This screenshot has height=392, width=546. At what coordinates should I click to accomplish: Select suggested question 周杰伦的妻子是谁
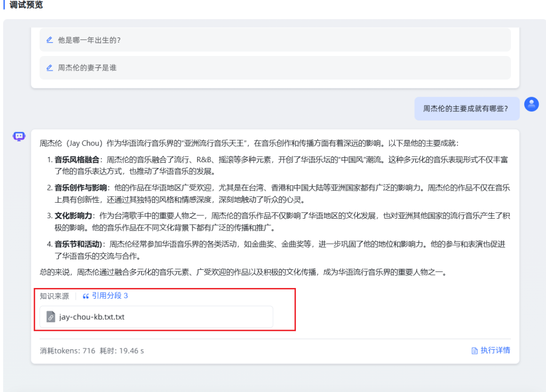(87, 68)
